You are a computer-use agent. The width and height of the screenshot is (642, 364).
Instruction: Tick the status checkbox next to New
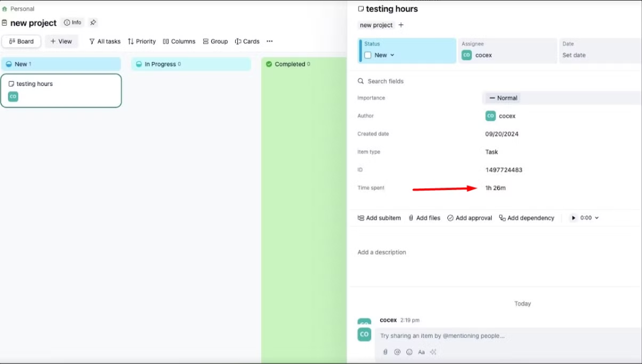point(368,55)
